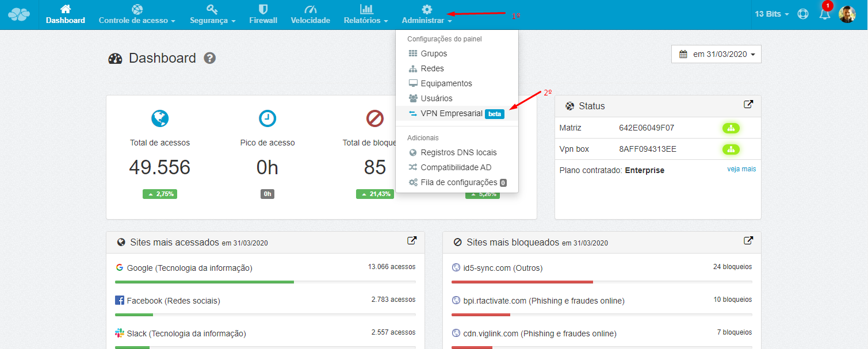868x349 pixels.
Task: Open Status panel external link icon
Action: pos(748,105)
